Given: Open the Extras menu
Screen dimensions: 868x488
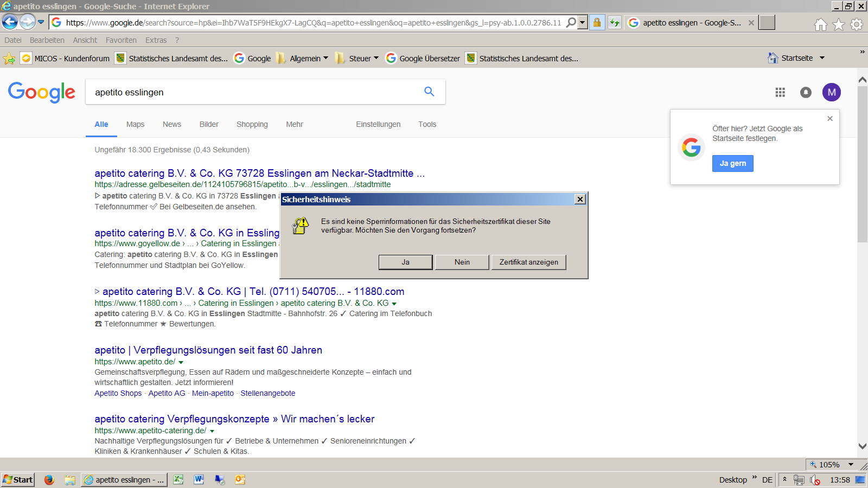Looking at the screenshot, I should point(156,40).
